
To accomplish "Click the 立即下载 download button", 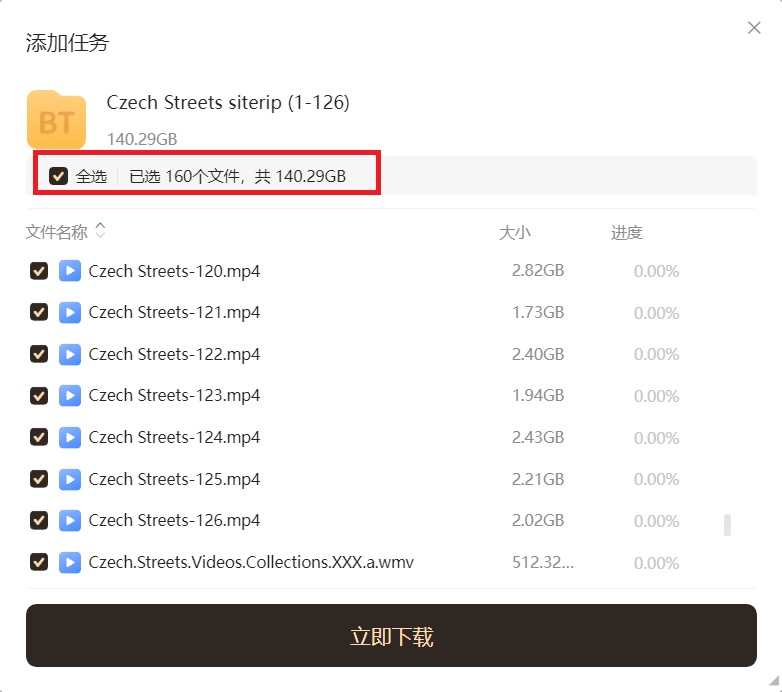I will (391, 637).
